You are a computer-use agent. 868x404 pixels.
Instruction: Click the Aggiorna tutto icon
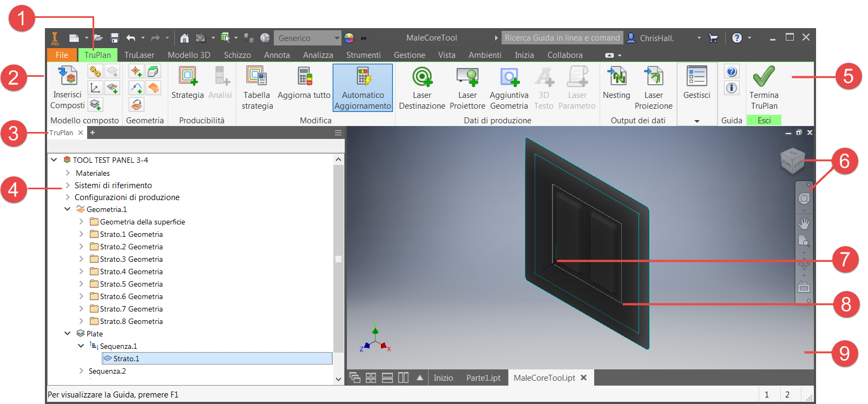(304, 76)
